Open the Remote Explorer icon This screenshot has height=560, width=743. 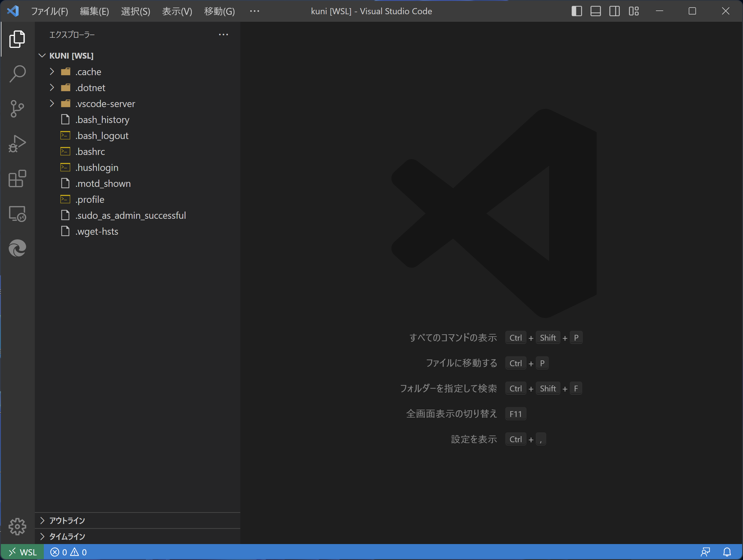tap(17, 214)
